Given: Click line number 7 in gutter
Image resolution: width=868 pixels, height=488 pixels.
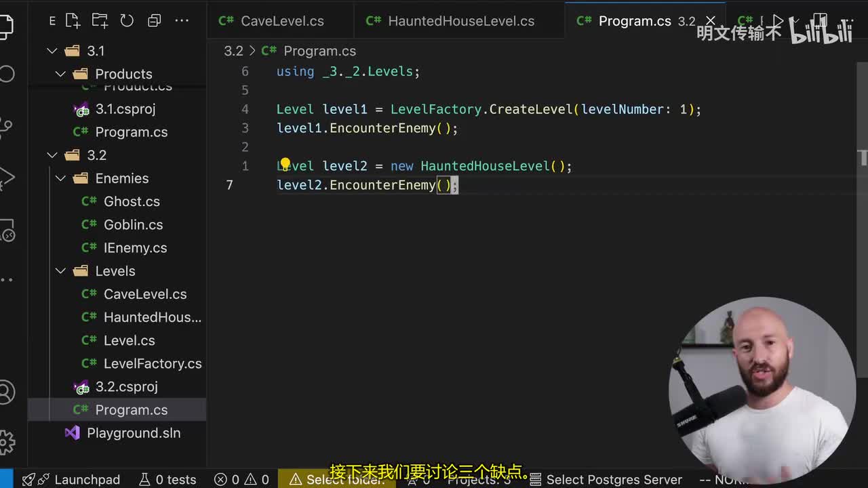Looking at the screenshot, I should (x=229, y=185).
